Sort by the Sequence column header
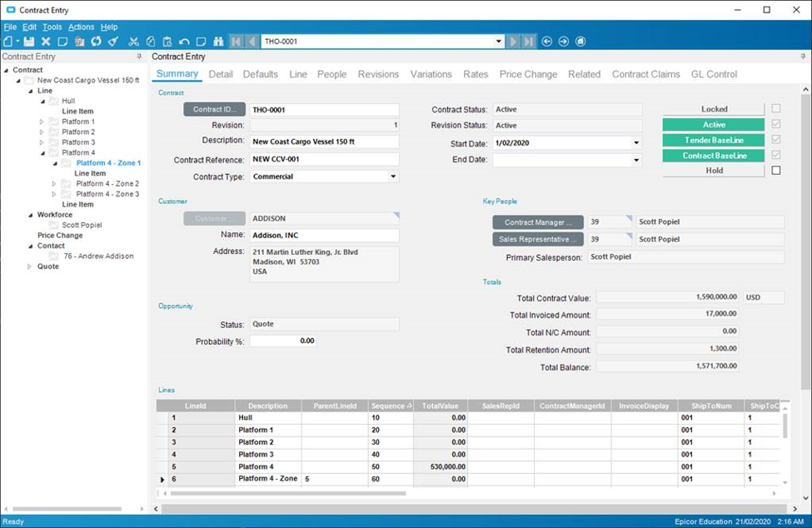This screenshot has width=812, height=528. [x=391, y=406]
